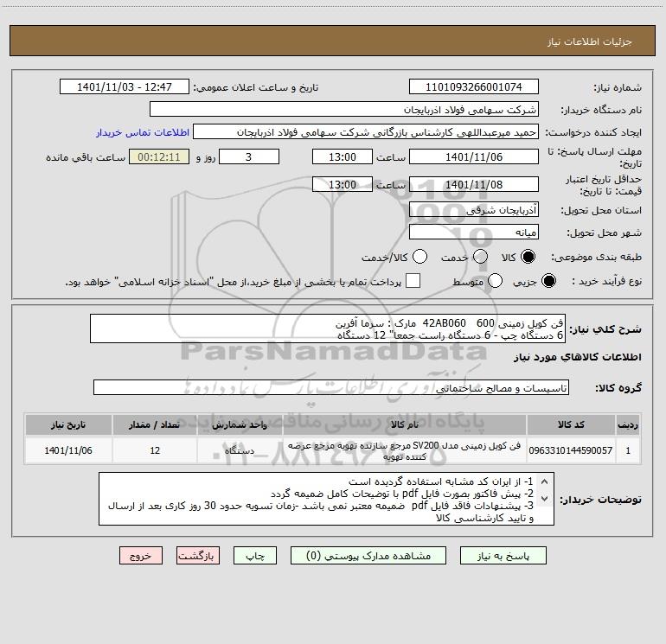The height and width of the screenshot is (644, 666).
Task: Click the goods group تاسیسات و مصالح ساختمانی field
Action: click(x=331, y=387)
